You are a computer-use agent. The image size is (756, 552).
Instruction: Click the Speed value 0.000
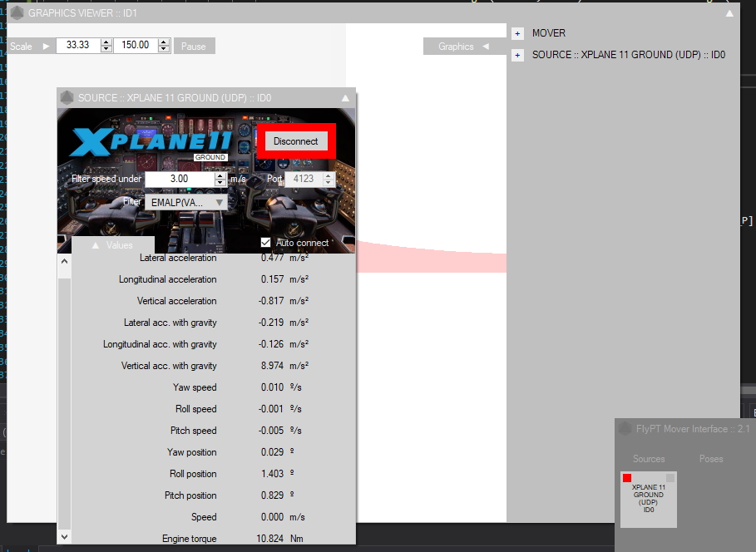pyautogui.click(x=273, y=517)
